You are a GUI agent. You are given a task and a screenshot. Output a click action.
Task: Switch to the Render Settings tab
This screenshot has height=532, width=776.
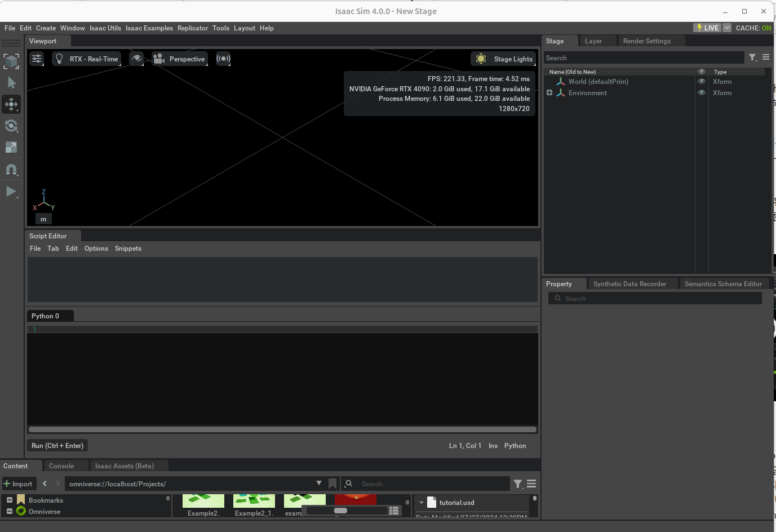click(647, 41)
